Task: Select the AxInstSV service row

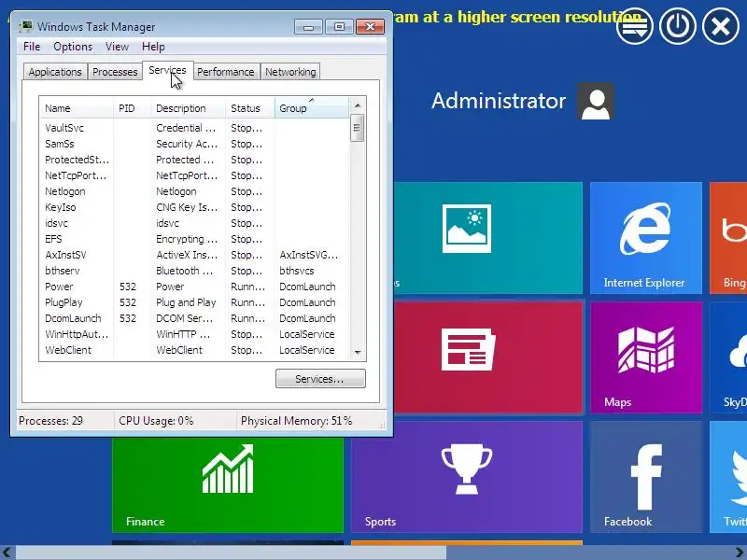Action: point(194,255)
